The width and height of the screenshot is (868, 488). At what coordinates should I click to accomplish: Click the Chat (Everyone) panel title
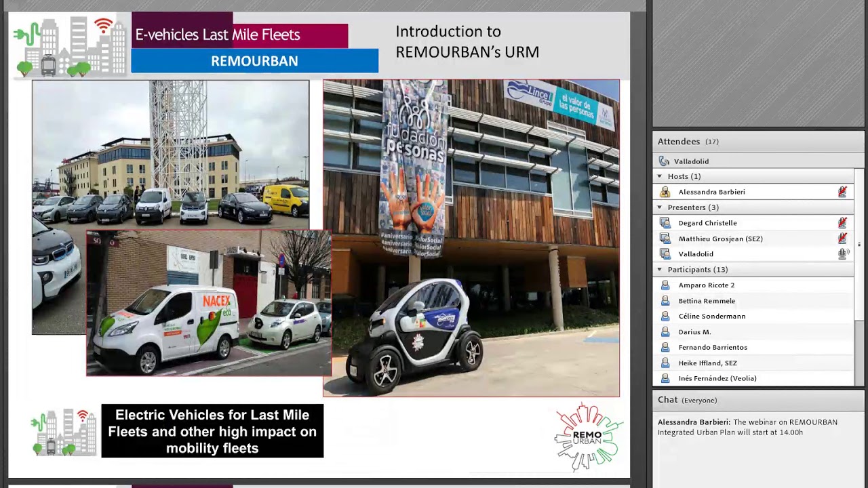point(687,400)
